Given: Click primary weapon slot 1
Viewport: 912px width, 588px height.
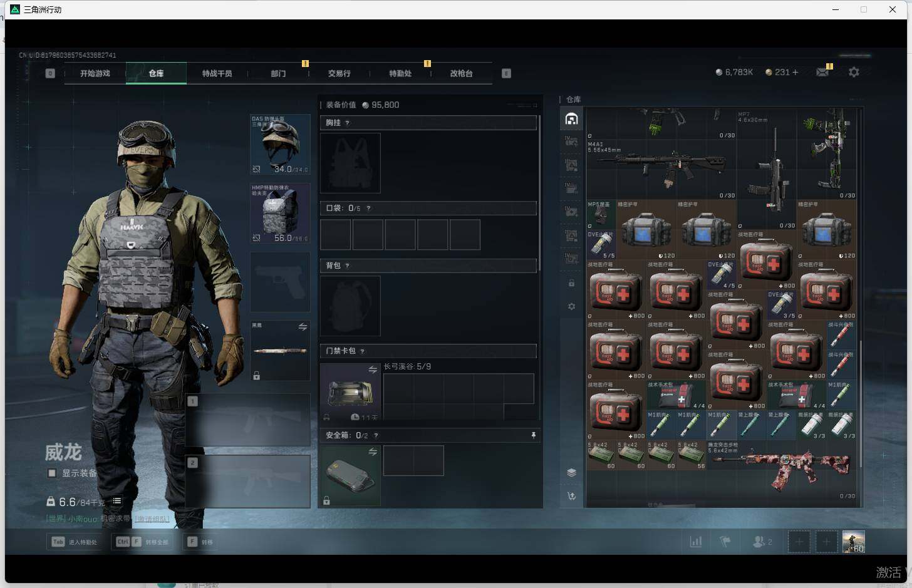Looking at the screenshot, I should 247,420.
